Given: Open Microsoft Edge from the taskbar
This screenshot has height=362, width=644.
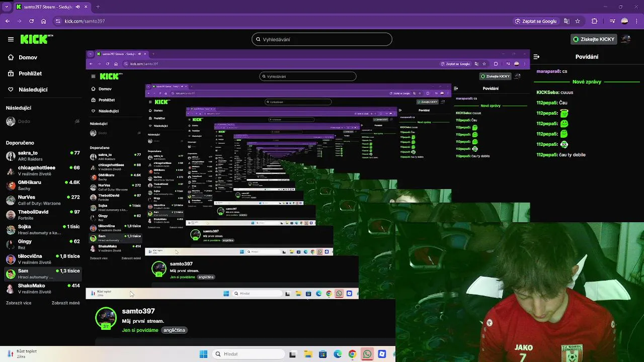Looking at the screenshot, I should click(x=338, y=354).
